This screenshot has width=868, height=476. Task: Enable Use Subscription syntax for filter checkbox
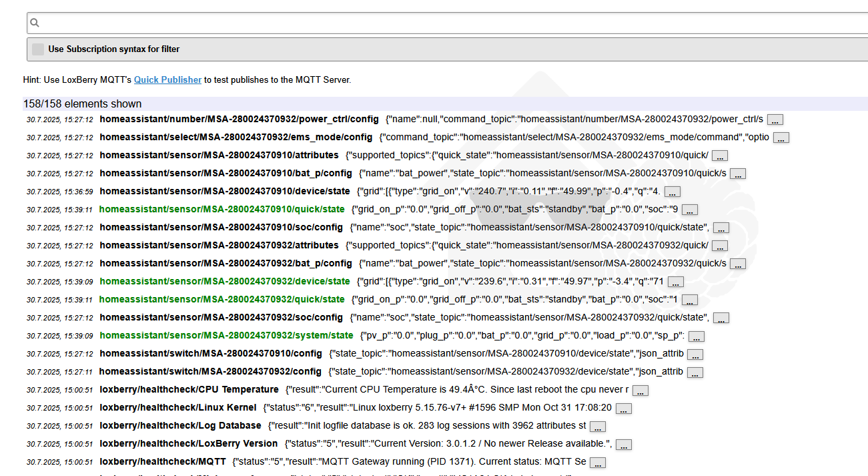(x=38, y=49)
